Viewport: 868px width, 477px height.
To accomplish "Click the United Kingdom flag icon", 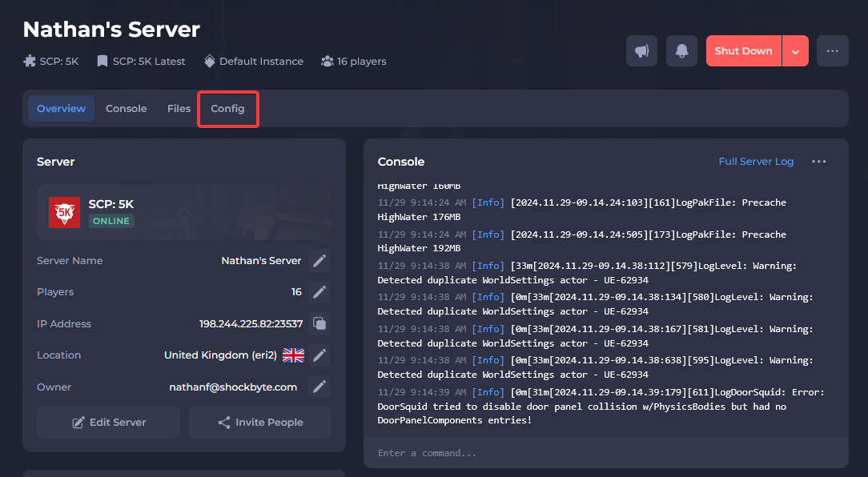I will (x=293, y=355).
